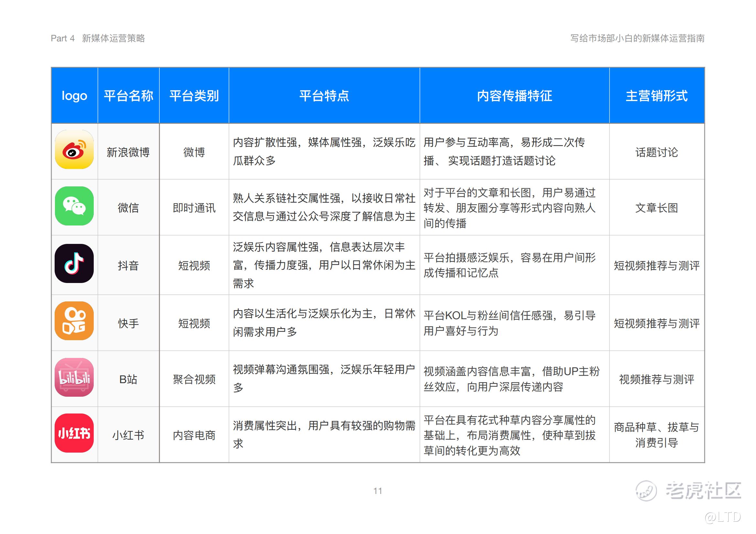
Task: Click the pink bilibili logo icon
Action: 74,377
